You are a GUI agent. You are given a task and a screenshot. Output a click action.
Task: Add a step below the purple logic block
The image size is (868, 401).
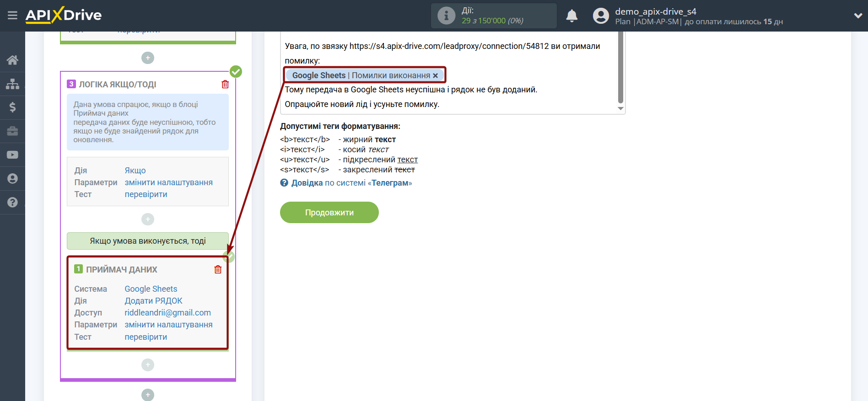click(x=148, y=395)
